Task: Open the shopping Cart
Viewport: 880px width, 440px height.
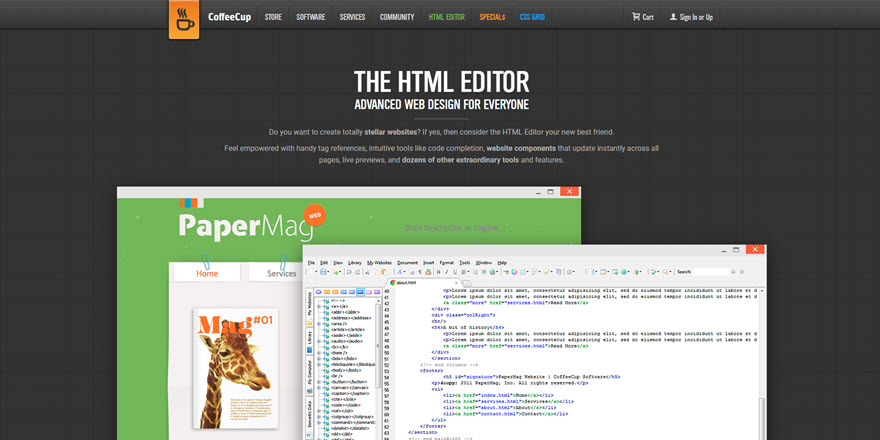Action: (x=643, y=17)
